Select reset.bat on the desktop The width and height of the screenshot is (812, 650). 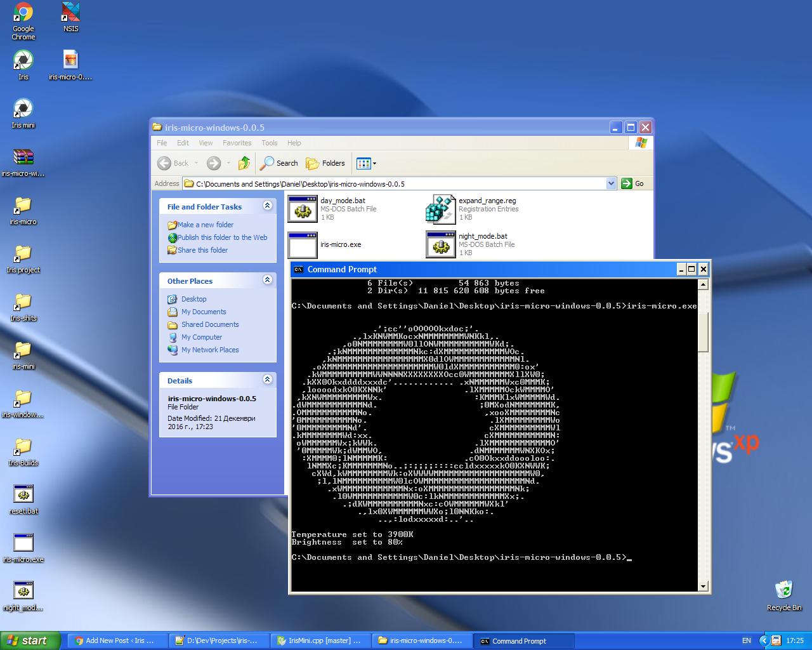23,500
